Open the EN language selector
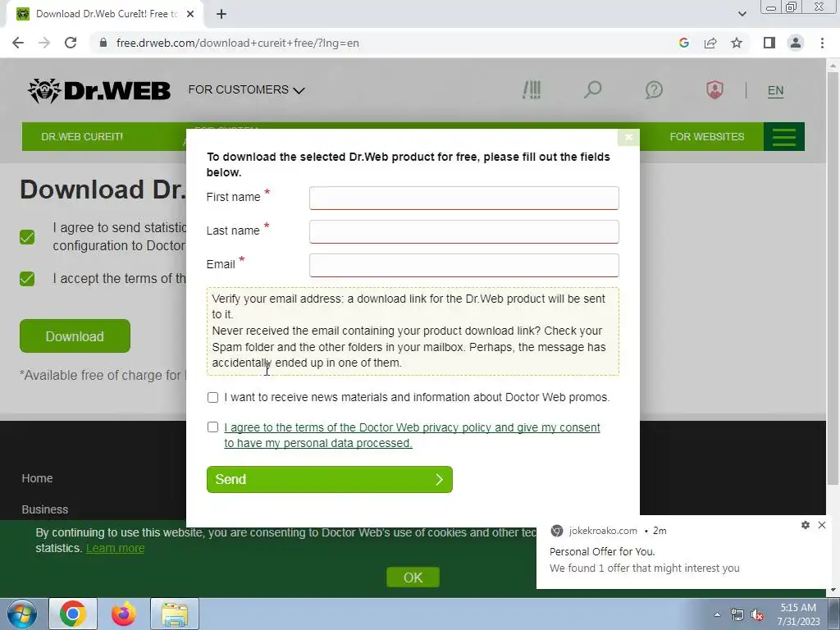Screen dimensions: 840x630 coord(775,90)
